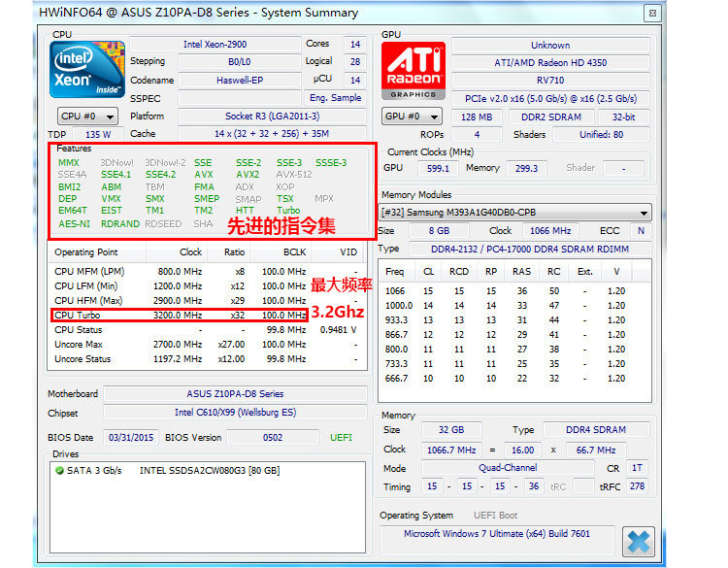Click the Logical value 28
Screen dimensions: 728x568
coord(355,62)
